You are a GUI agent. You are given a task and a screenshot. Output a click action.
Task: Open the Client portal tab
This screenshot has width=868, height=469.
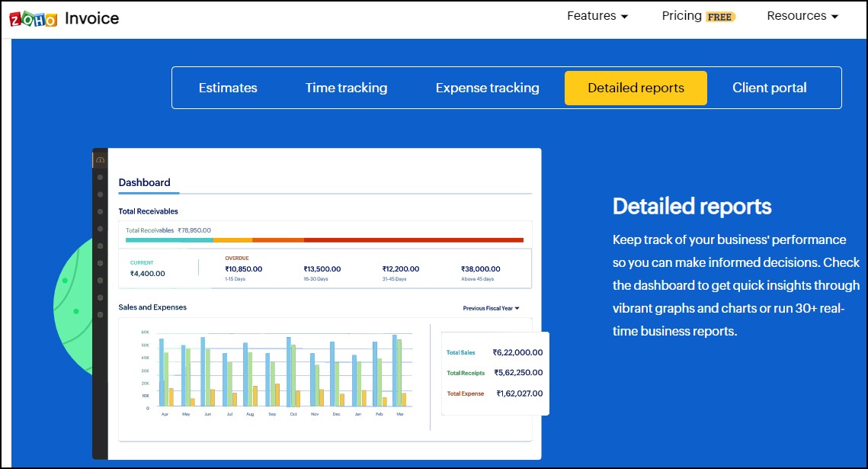click(770, 88)
